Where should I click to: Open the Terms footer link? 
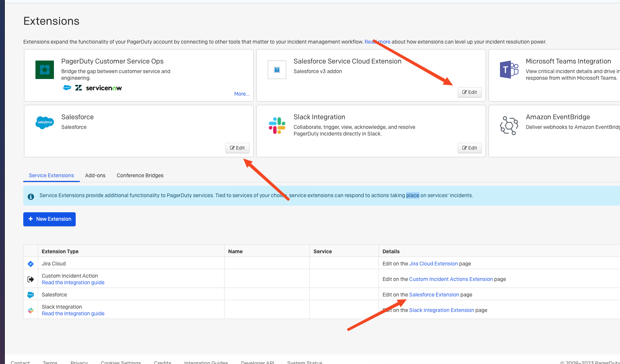(50, 363)
